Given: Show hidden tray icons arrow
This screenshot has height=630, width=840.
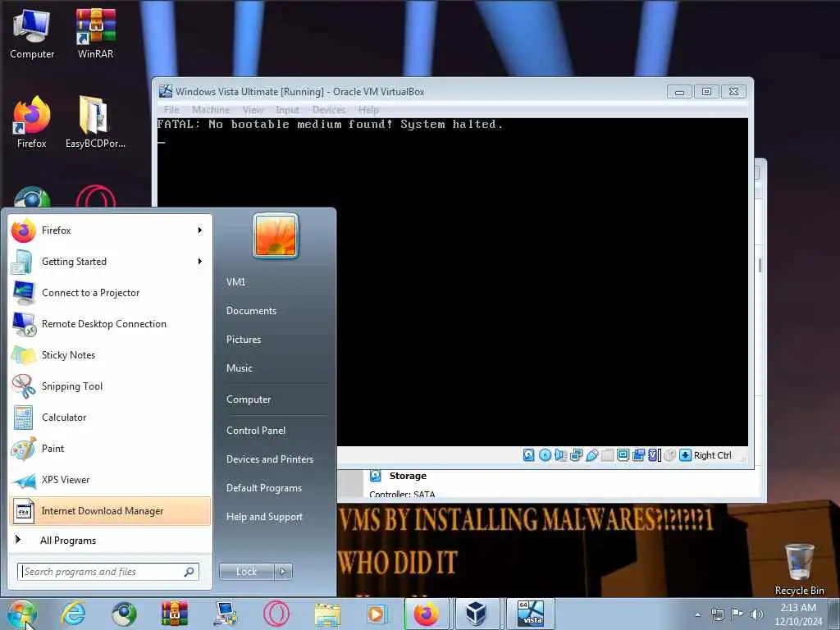Looking at the screenshot, I should click(697, 614).
